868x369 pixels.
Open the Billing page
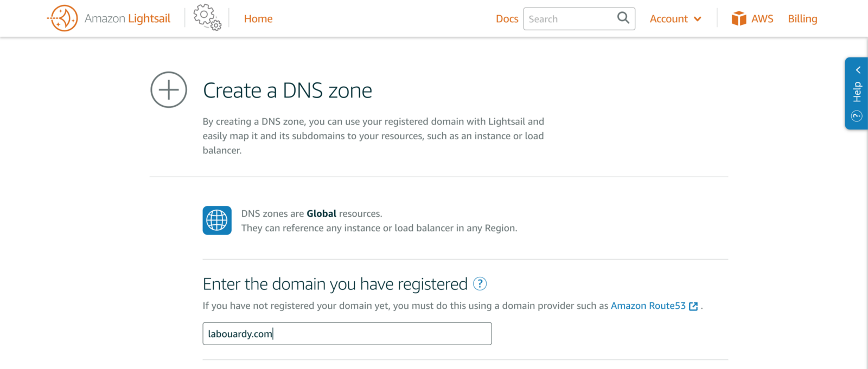(802, 19)
